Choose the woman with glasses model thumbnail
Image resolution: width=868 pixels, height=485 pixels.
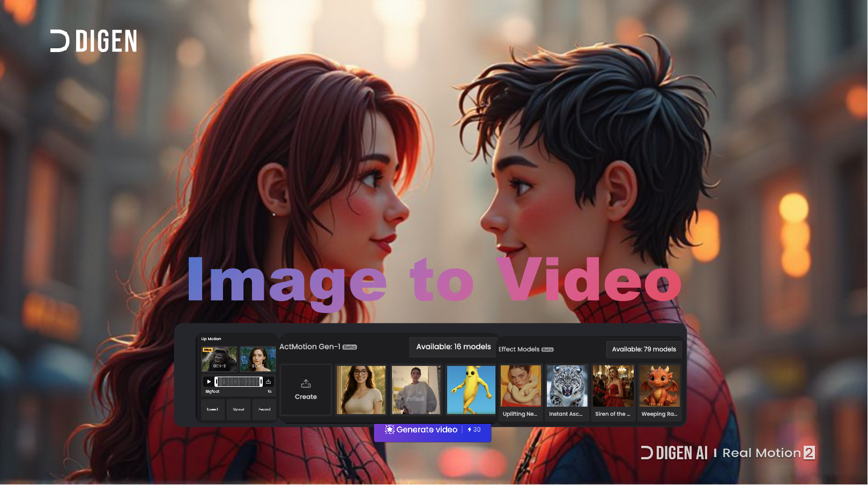click(361, 390)
